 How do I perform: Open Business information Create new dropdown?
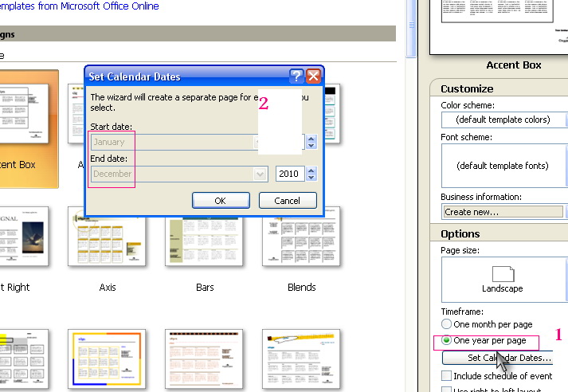tap(503, 212)
